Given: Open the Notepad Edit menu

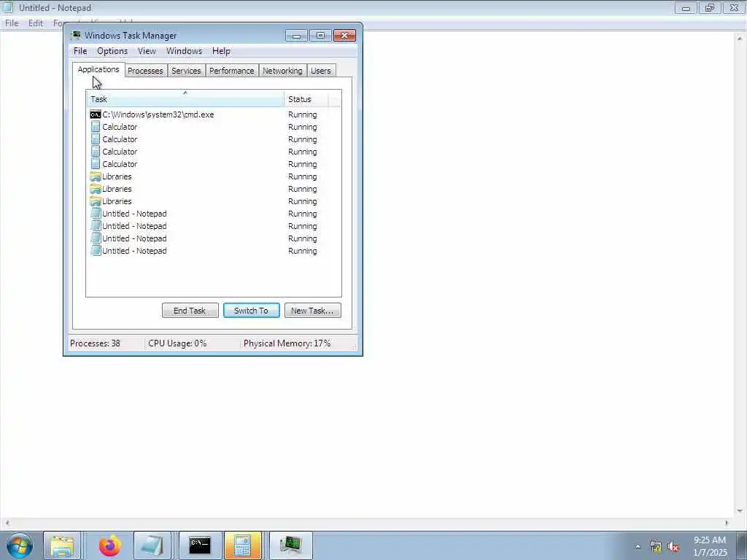Looking at the screenshot, I should 36,23.
